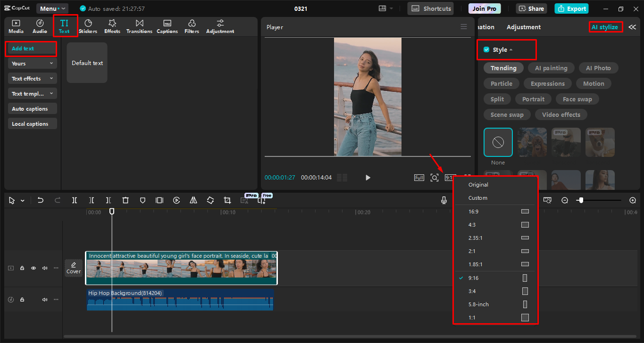644x343 pixels.
Task: Start voice recording with the microphone icon
Action: pyautogui.click(x=444, y=200)
